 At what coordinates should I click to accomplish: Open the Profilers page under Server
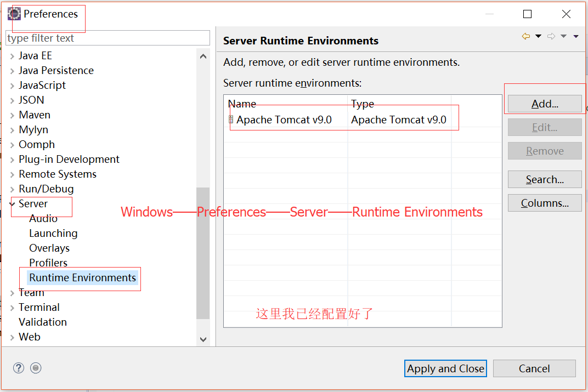pyautogui.click(x=48, y=263)
